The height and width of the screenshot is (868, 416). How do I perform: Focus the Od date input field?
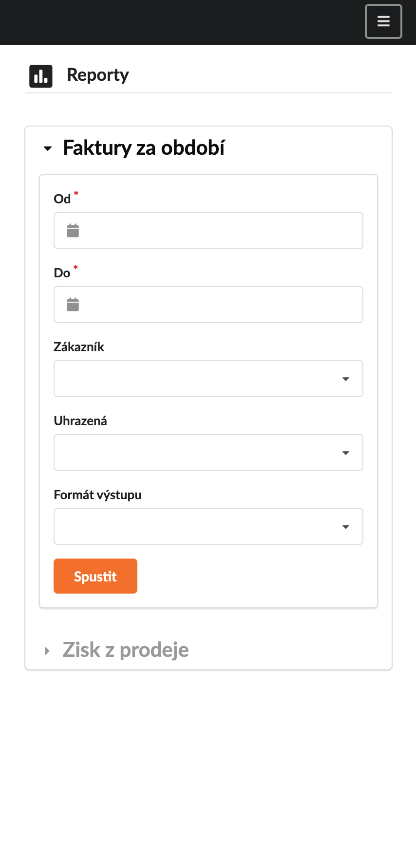[208, 231]
